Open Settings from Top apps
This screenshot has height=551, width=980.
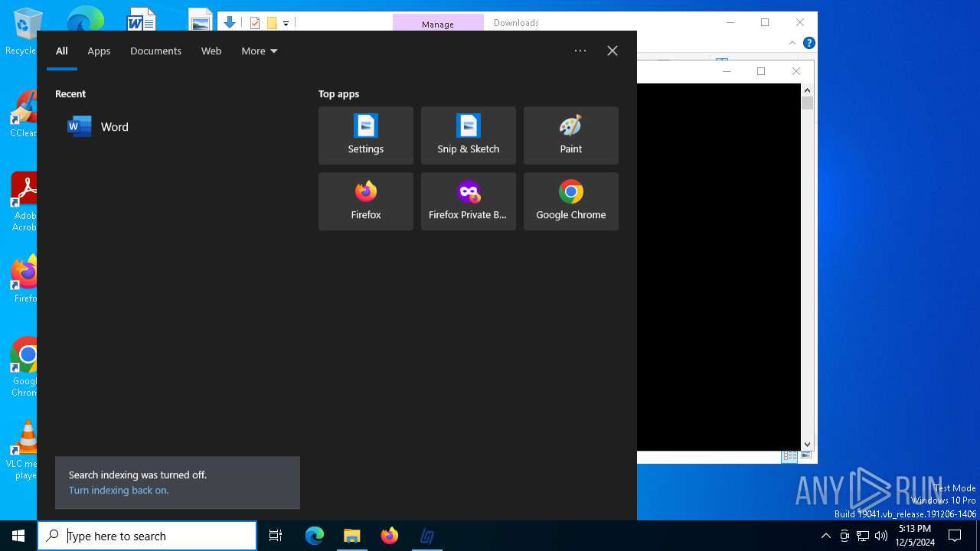point(365,135)
